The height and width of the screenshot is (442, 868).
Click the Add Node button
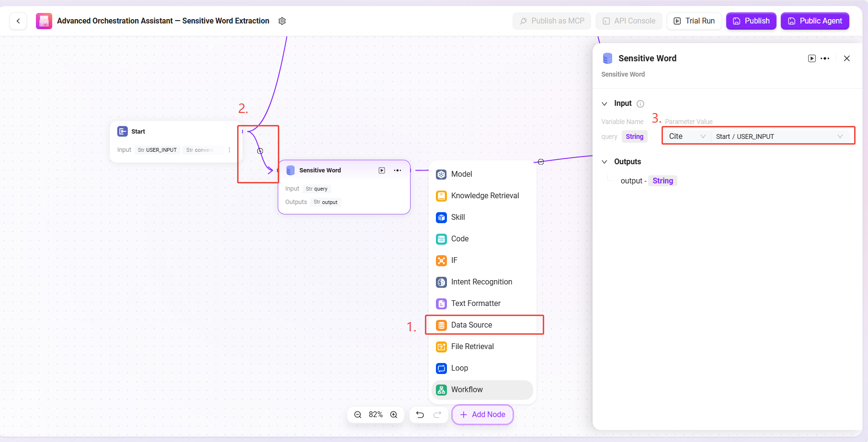[x=482, y=415]
